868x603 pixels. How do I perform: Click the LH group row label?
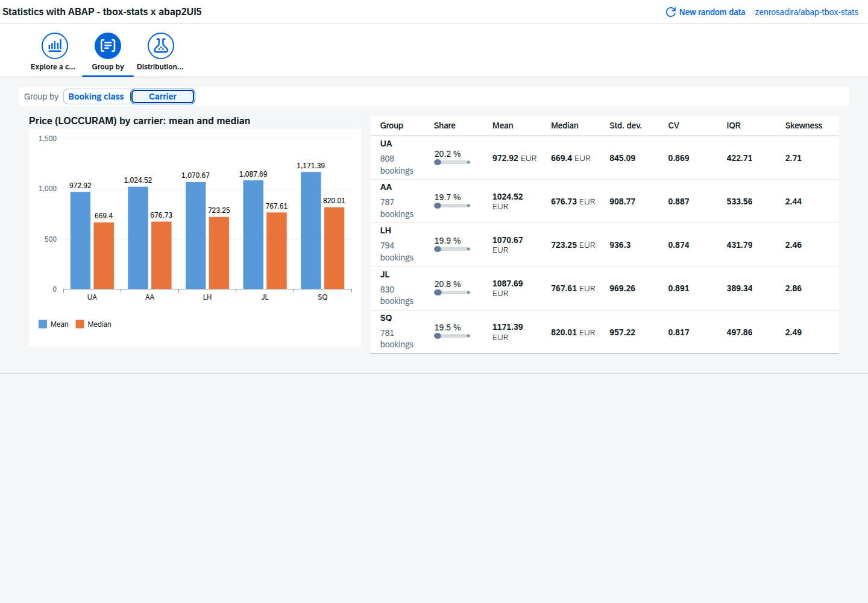(x=386, y=230)
